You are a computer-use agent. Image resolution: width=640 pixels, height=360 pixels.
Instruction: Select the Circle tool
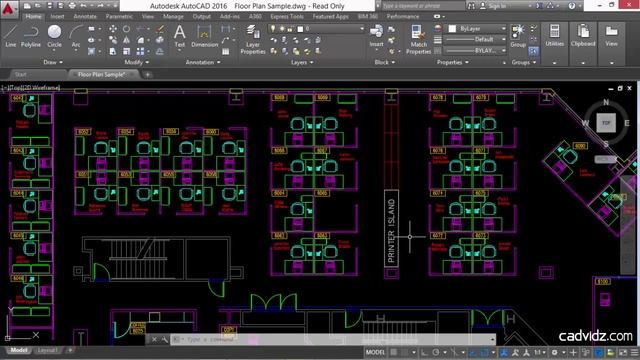[x=54, y=36]
